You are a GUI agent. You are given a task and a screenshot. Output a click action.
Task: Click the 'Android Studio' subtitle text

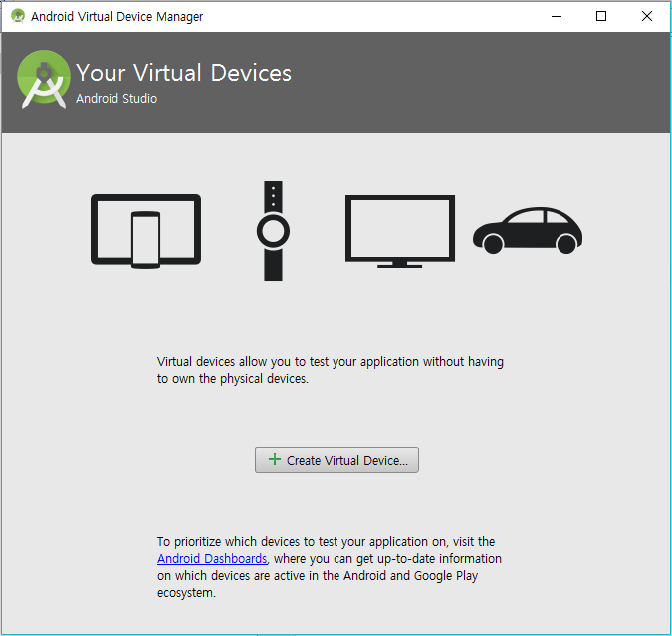(116, 99)
